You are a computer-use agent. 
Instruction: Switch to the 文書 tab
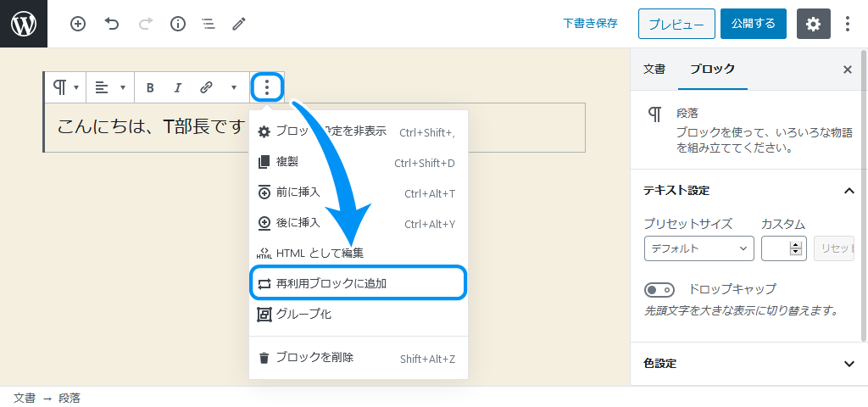(x=654, y=70)
